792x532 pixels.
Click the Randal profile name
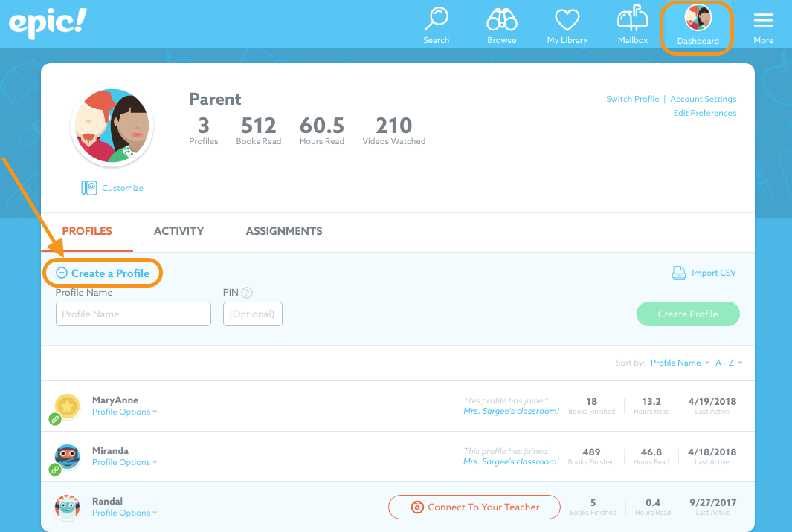point(107,502)
